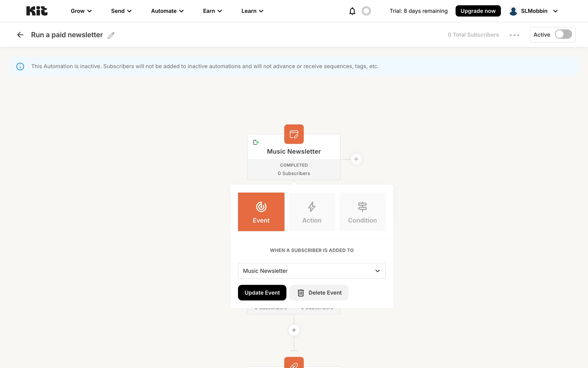Add a parallel event with side plus icon

coord(356,159)
